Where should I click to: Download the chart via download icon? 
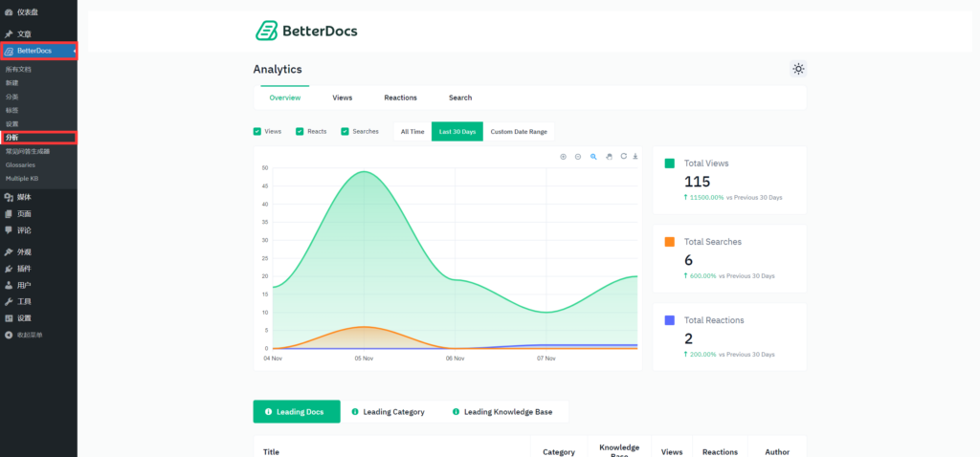point(635,156)
